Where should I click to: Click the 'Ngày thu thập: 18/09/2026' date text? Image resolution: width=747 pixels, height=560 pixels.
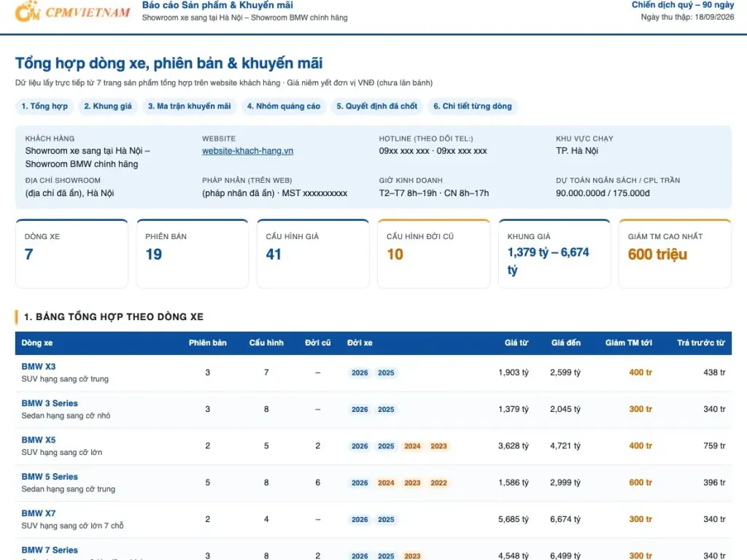687,17
